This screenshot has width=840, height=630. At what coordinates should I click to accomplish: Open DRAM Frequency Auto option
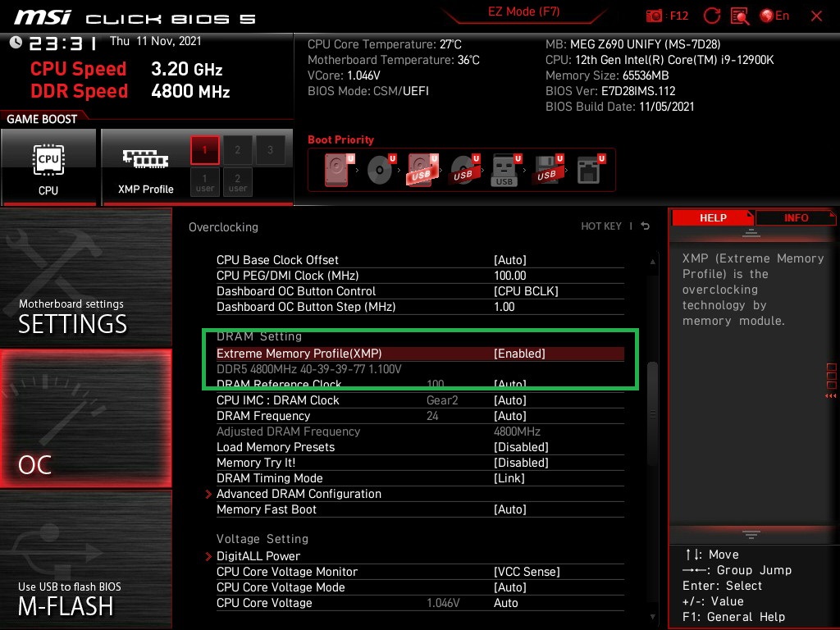click(510, 416)
